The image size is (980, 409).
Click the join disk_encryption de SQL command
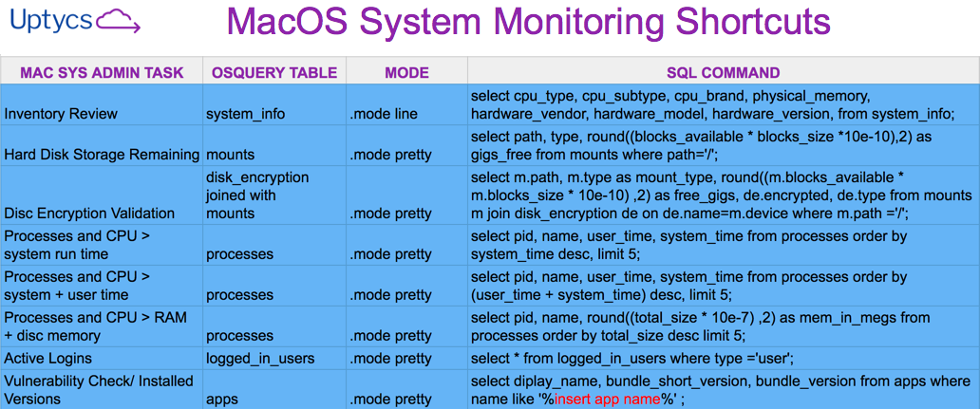[x=722, y=195]
